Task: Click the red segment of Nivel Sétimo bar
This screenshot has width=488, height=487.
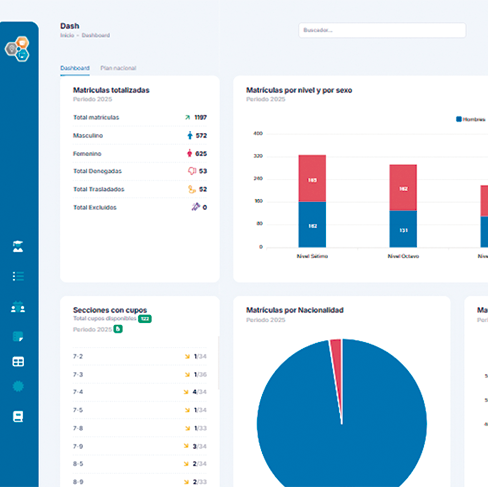Action: point(312,178)
